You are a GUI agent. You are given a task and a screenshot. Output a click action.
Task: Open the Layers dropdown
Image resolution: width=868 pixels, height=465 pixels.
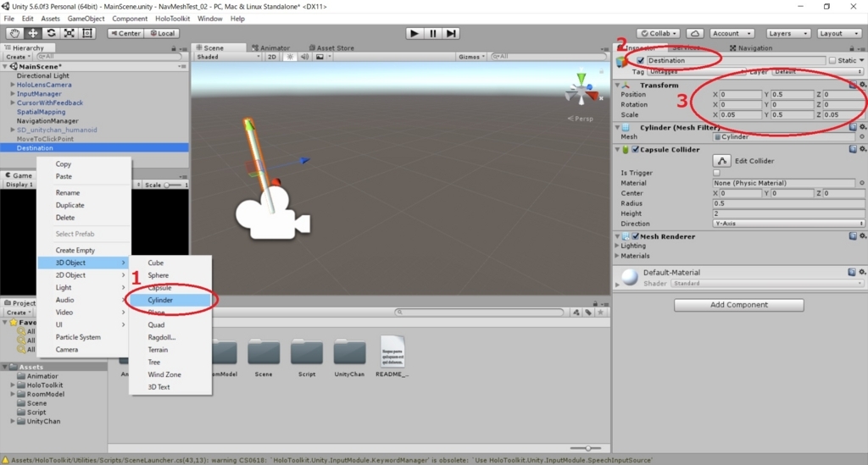click(x=787, y=33)
